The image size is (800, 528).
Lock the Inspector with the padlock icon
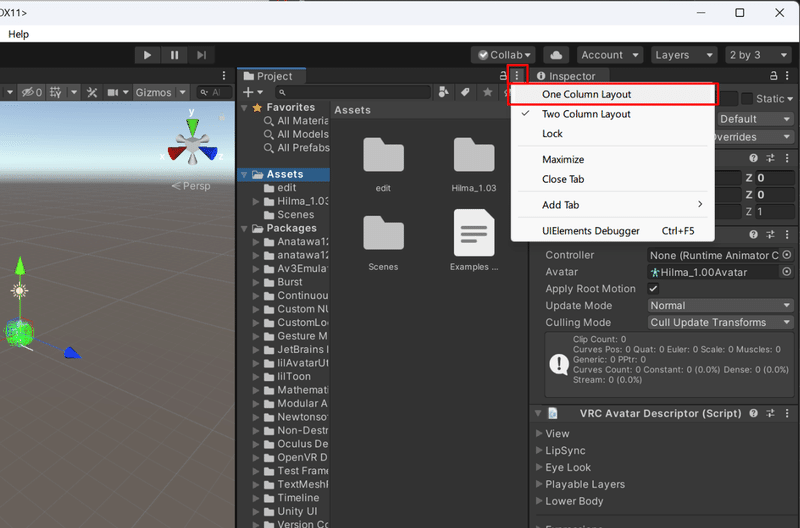pyautogui.click(x=773, y=76)
